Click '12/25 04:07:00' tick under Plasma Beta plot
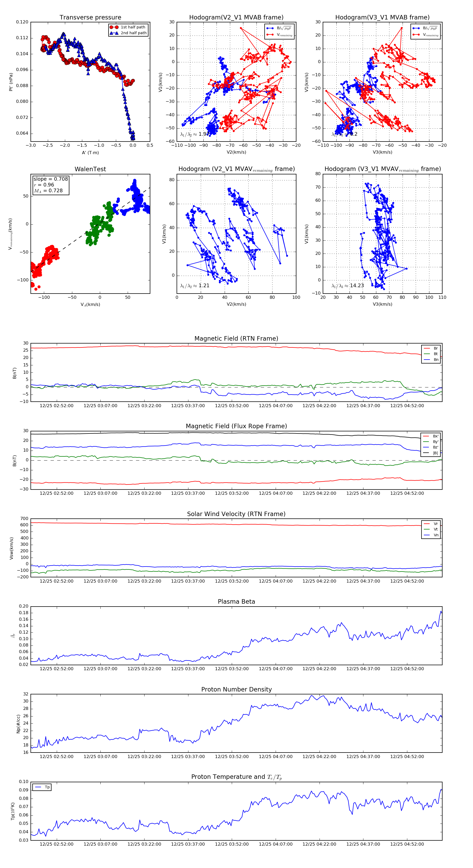Viewport: 473px width, 868px height. coord(276,669)
